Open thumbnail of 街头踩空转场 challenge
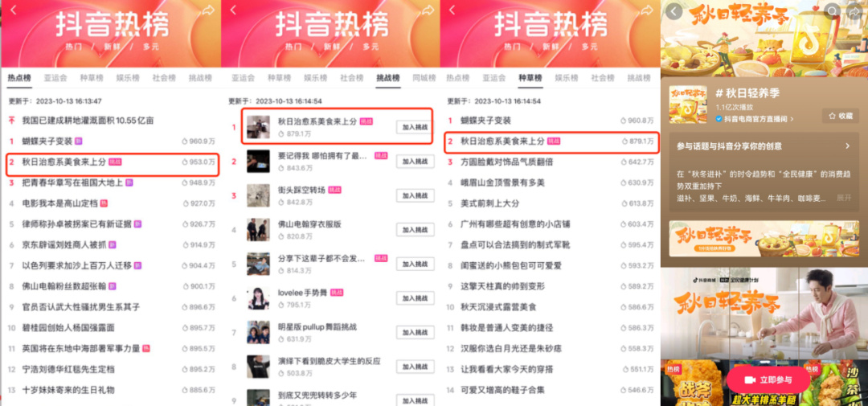868x406 pixels. pyautogui.click(x=258, y=195)
